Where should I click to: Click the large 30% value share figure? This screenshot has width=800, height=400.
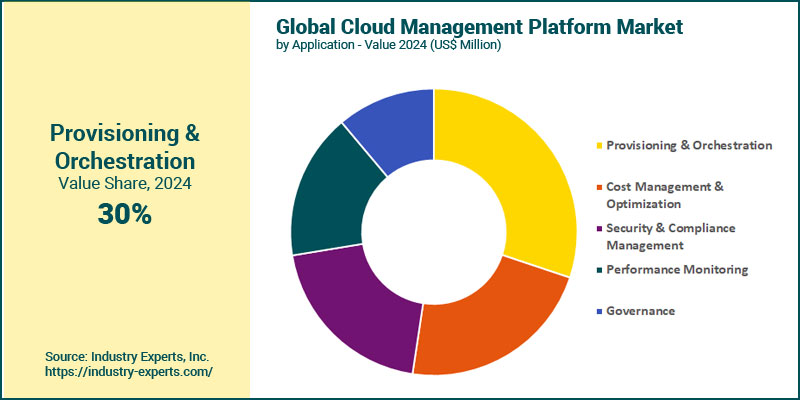pyautogui.click(x=124, y=213)
